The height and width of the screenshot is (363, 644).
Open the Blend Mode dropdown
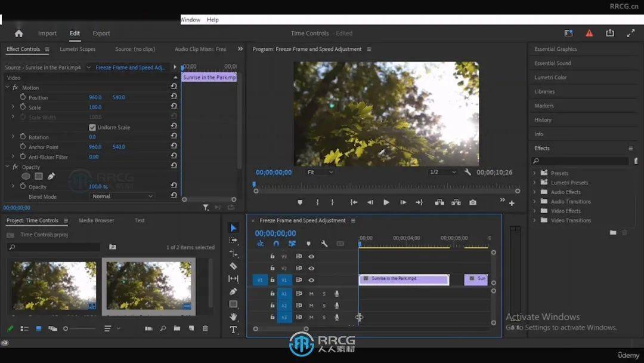pos(122,196)
